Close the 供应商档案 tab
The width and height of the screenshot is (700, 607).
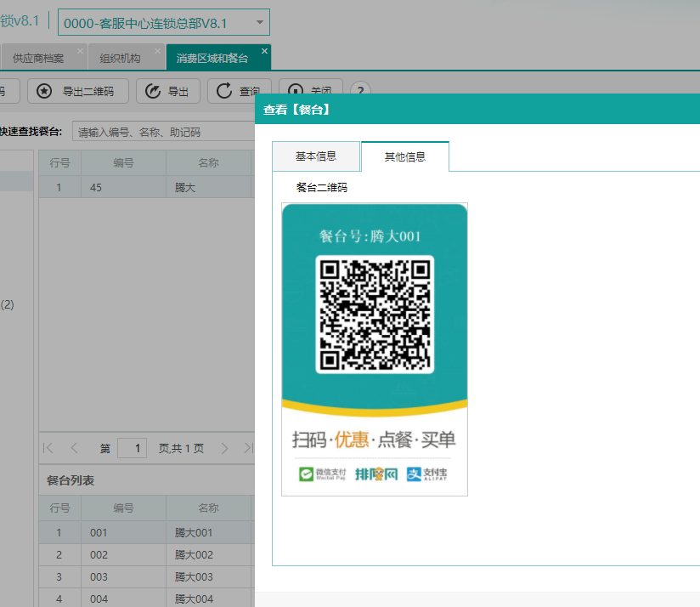click(81, 52)
